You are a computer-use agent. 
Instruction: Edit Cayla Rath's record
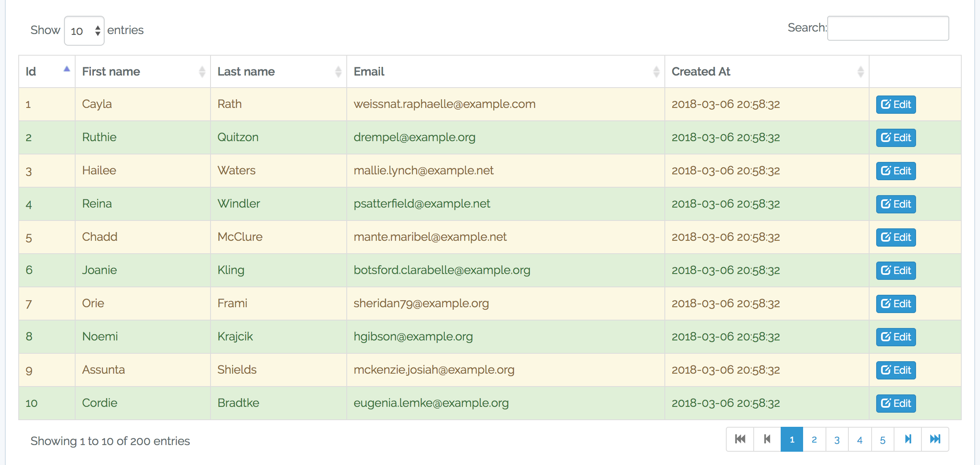895,105
